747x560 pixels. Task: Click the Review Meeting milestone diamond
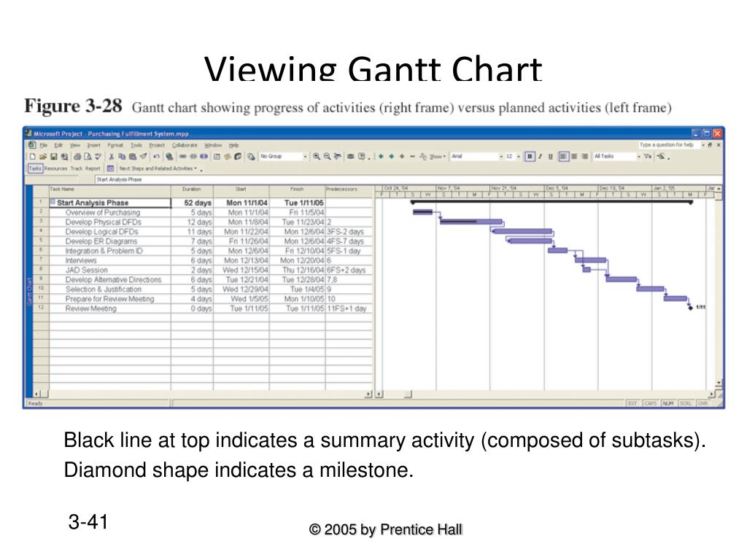click(690, 308)
